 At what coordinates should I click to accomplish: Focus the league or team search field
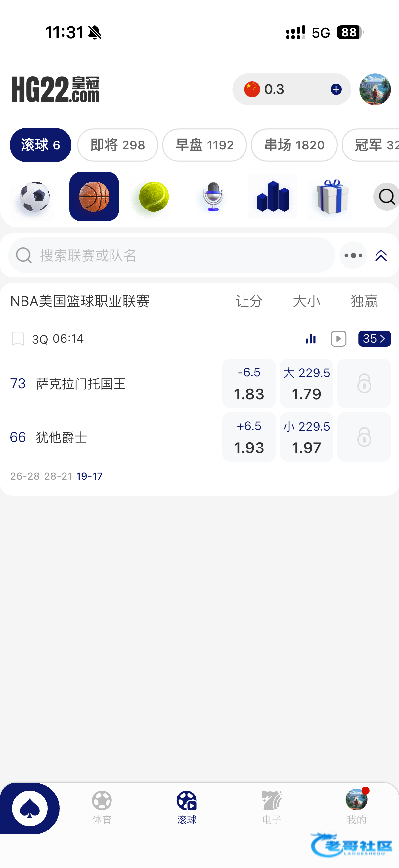coord(172,256)
